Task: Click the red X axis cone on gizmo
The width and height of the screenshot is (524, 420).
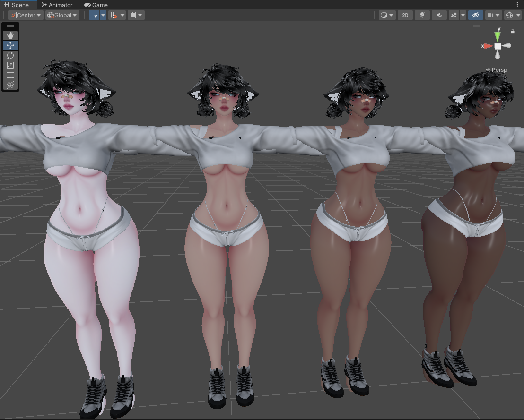Action: 488,46
